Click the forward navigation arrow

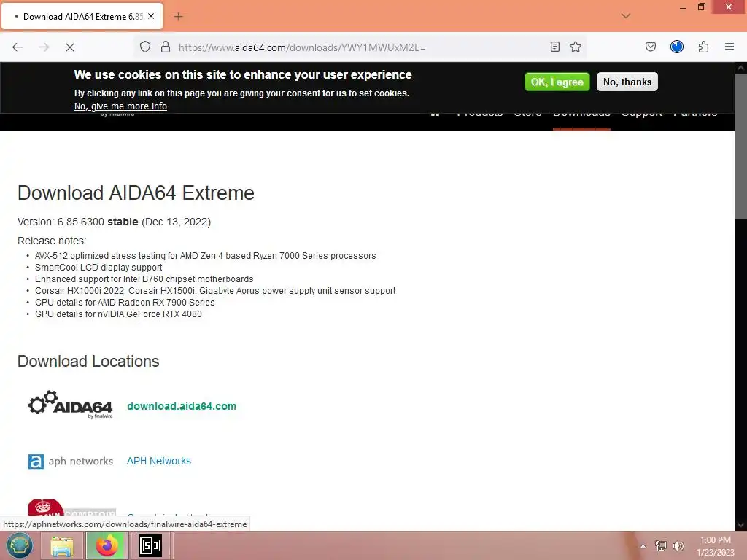tap(44, 47)
